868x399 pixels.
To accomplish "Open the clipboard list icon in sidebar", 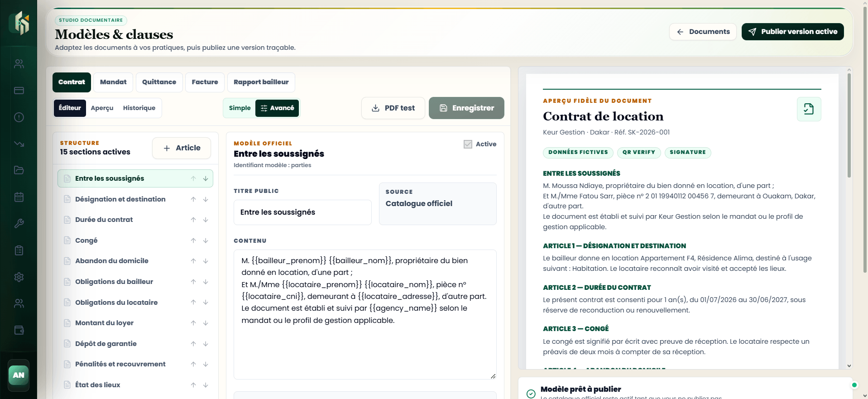I will tap(19, 250).
